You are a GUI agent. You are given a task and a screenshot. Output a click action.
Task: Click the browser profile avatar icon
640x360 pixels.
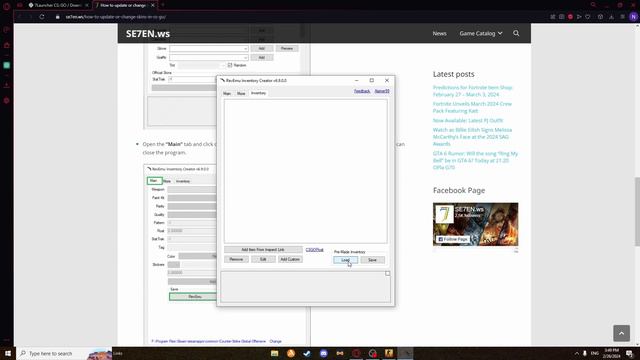point(633,17)
